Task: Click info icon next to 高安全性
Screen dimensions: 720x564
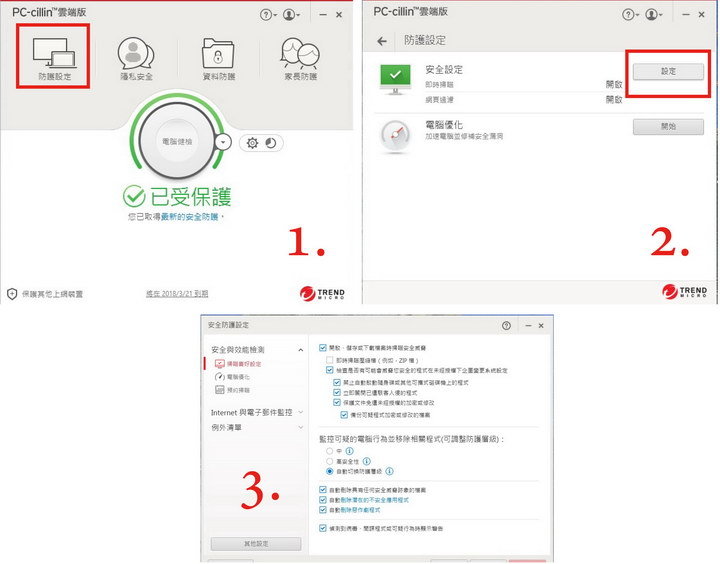Action: pyautogui.click(x=366, y=461)
